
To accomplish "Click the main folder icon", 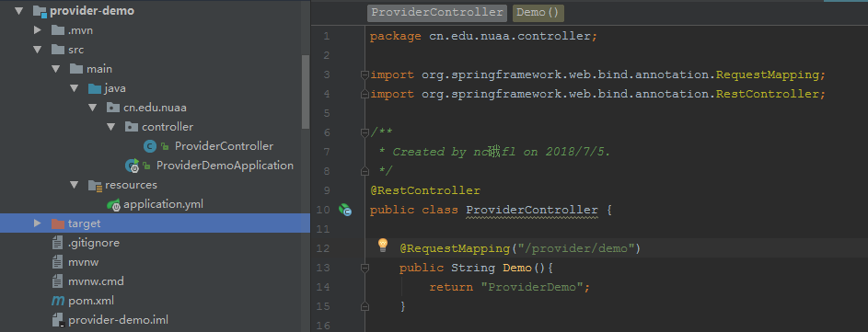I will [75, 69].
